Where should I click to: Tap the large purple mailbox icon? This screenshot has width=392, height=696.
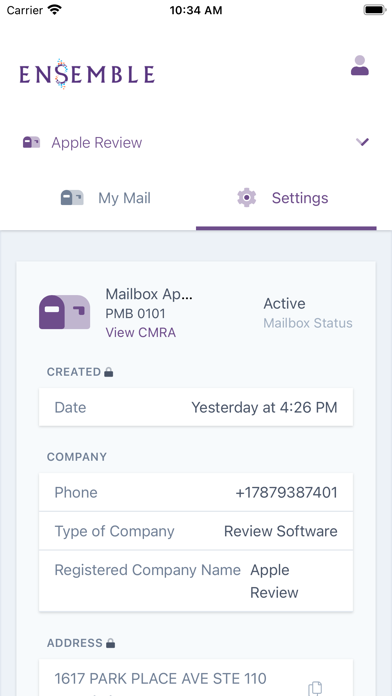[x=65, y=312]
